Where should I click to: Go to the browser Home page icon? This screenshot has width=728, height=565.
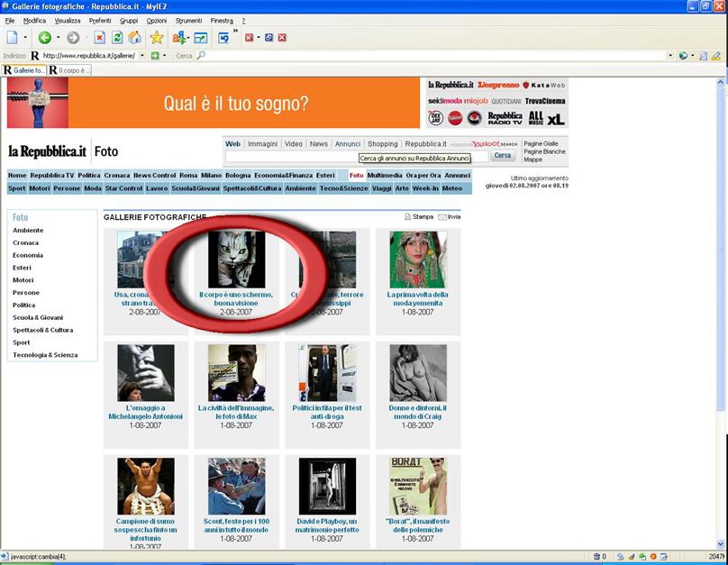pyautogui.click(x=135, y=38)
